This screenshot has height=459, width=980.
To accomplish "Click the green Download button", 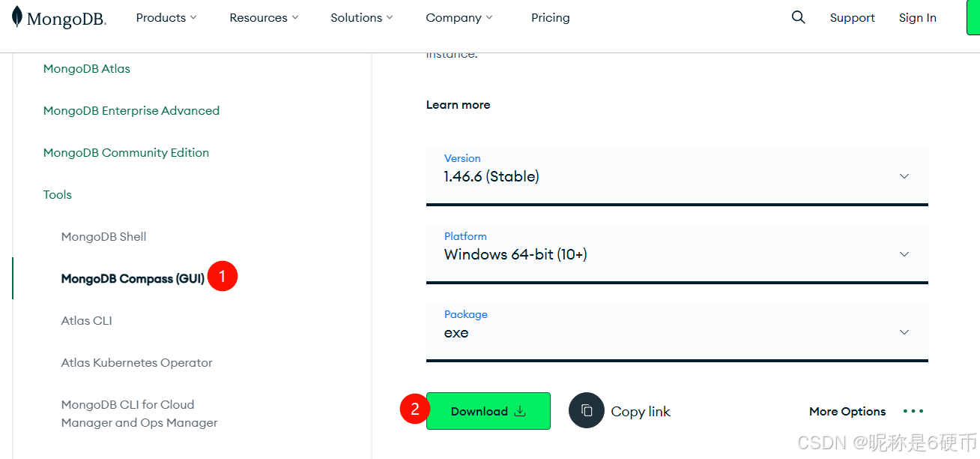I will tap(489, 411).
